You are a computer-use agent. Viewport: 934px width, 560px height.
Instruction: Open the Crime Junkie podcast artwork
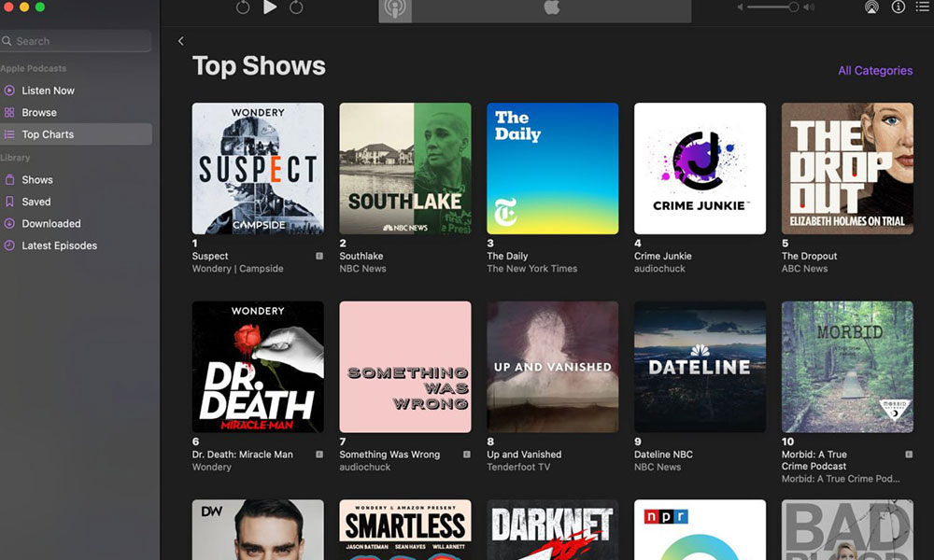[x=700, y=168]
